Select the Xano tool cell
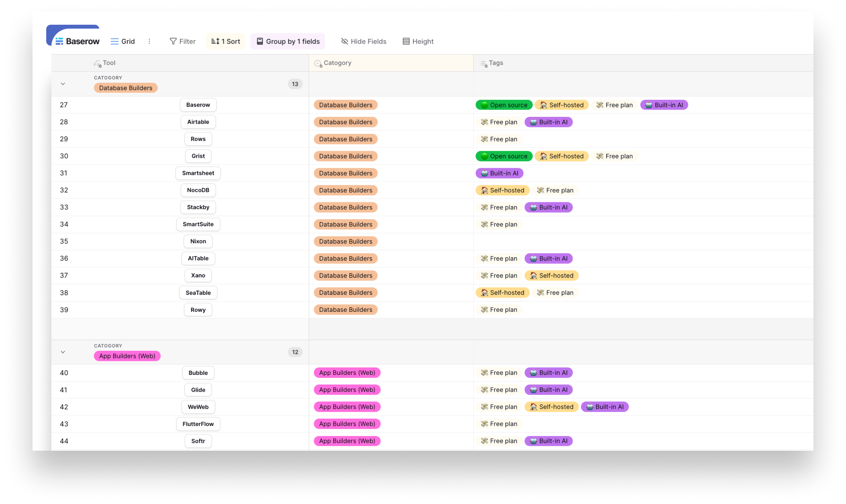Image resolution: width=846 pixels, height=504 pixels. point(198,275)
